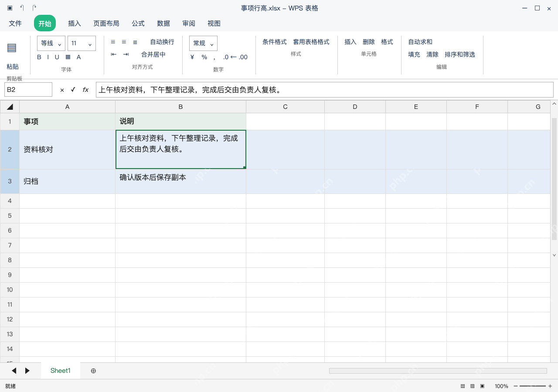The width and height of the screenshot is (558, 392).
Task: Switch to the 插入 ribbon tab
Action: pos(75,24)
